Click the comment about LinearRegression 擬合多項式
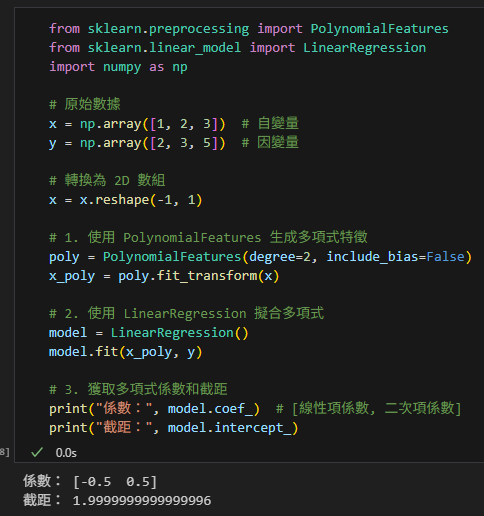Screen dimensions: 484x516 (186, 313)
